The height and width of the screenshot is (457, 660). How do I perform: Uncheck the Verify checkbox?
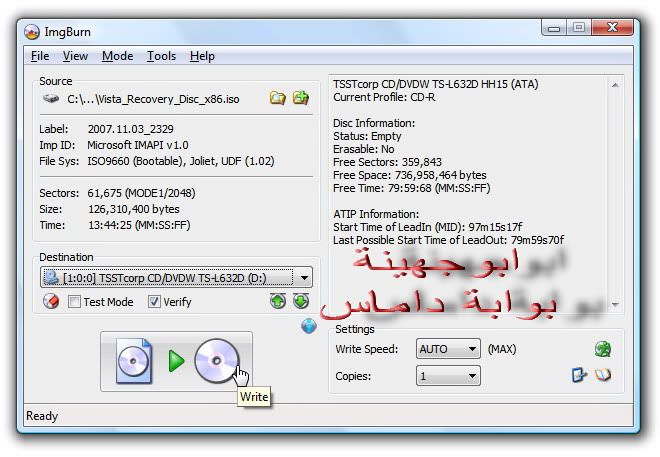154,302
